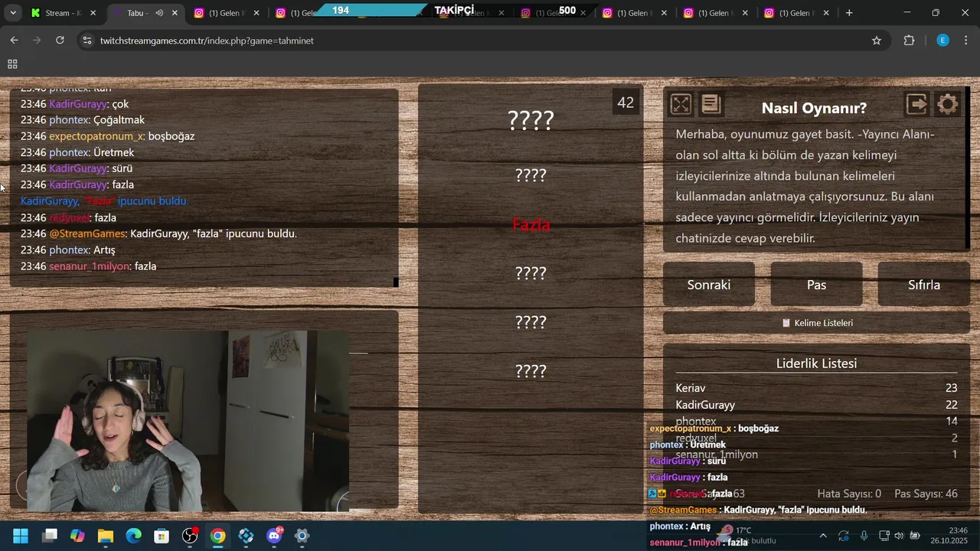Switch to the first Instagram Gelen tab
Screen dimensions: 980x551
point(227,13)
